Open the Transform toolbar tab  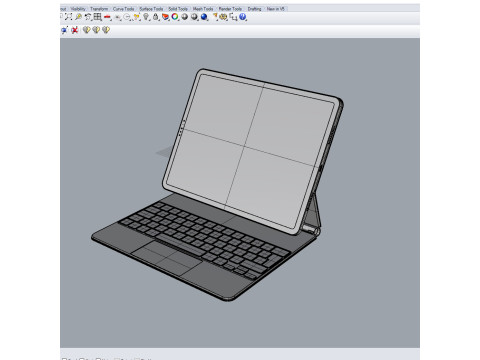[99, 9]
